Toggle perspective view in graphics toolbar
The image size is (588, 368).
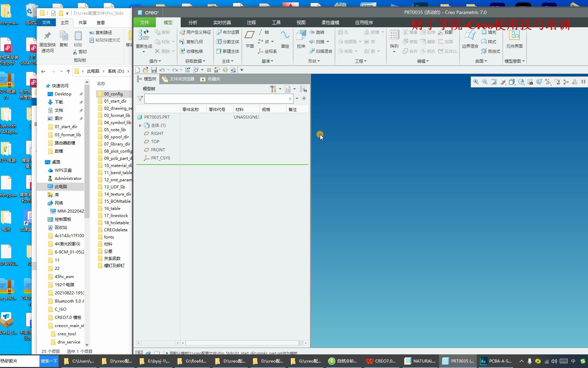[539, 82]
